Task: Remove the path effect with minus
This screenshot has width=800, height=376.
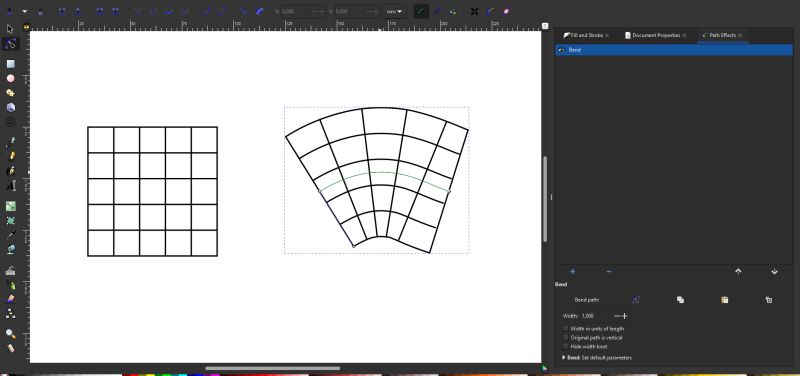Action: point(609,272)
